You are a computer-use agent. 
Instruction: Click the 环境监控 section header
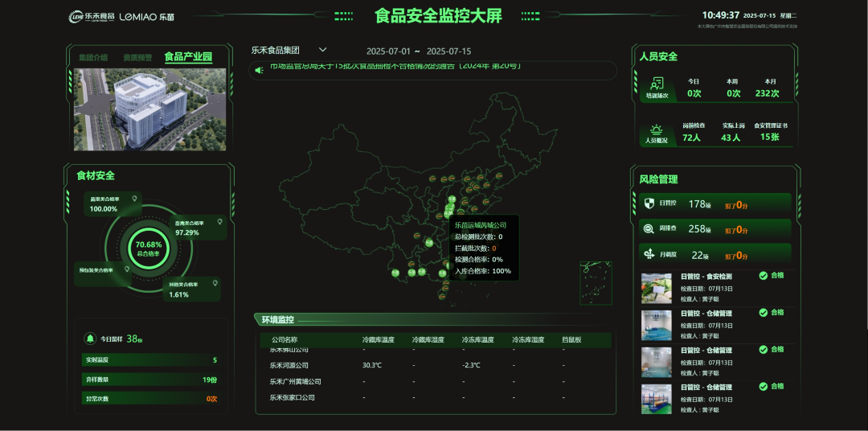point(278,320)
